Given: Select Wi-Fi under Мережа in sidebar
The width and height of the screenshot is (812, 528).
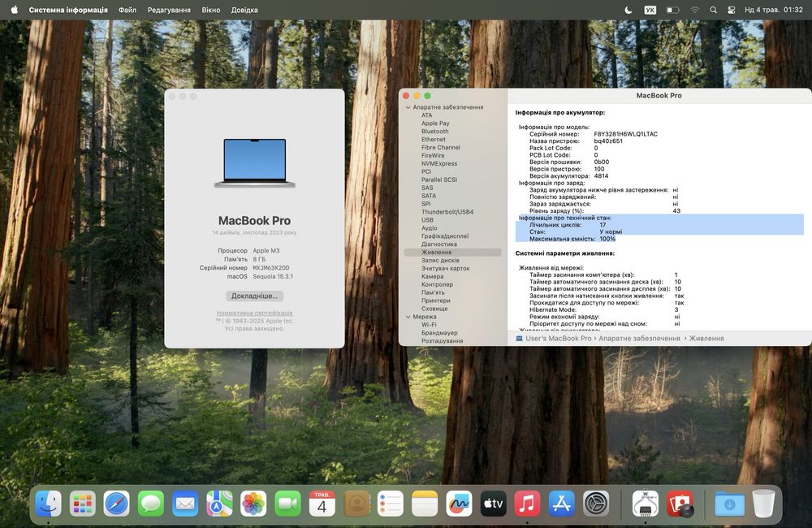Looking at the screenshot, I should coord(429,325).
